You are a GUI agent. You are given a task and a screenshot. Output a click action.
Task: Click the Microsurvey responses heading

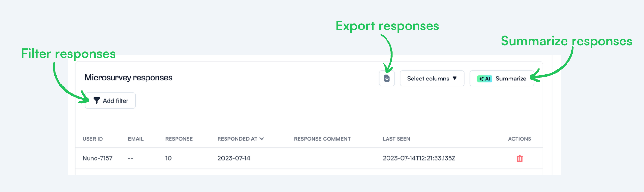tap(128, 78)
